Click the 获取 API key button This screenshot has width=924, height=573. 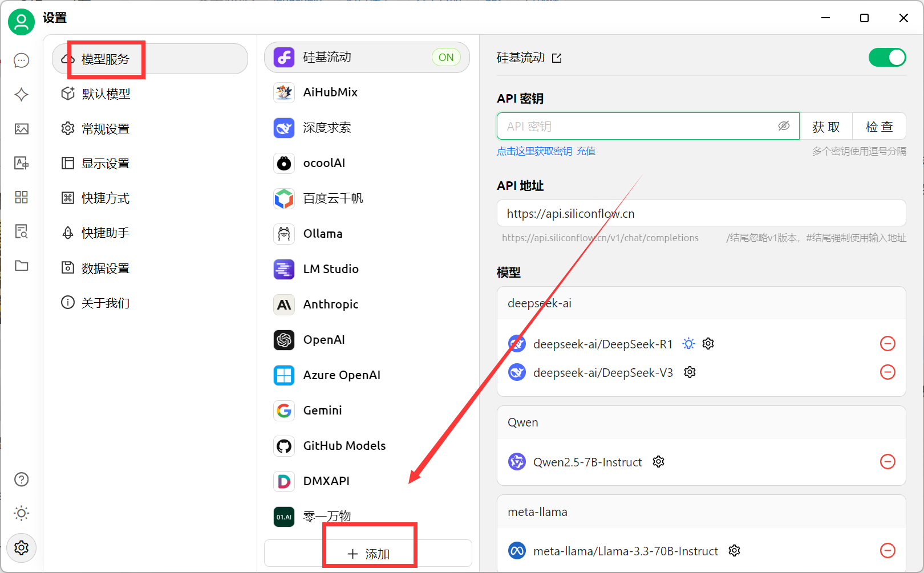tap(826, 126)
